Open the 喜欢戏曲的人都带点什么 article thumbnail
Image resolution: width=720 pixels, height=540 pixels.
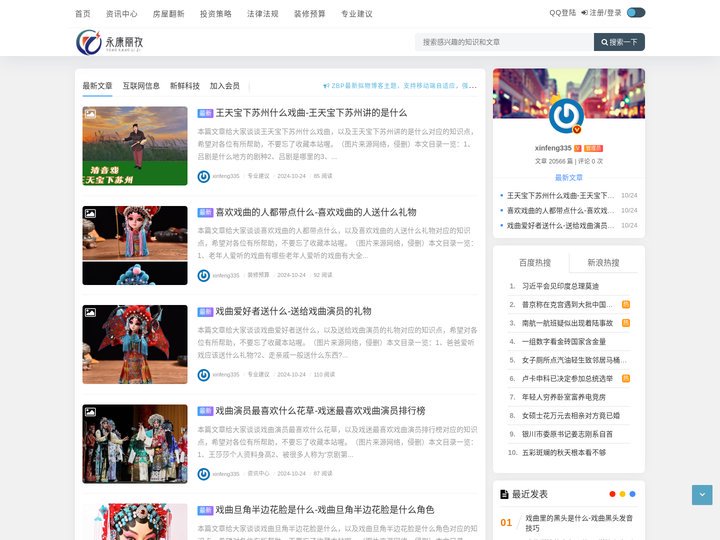click(x=135, y=245)
